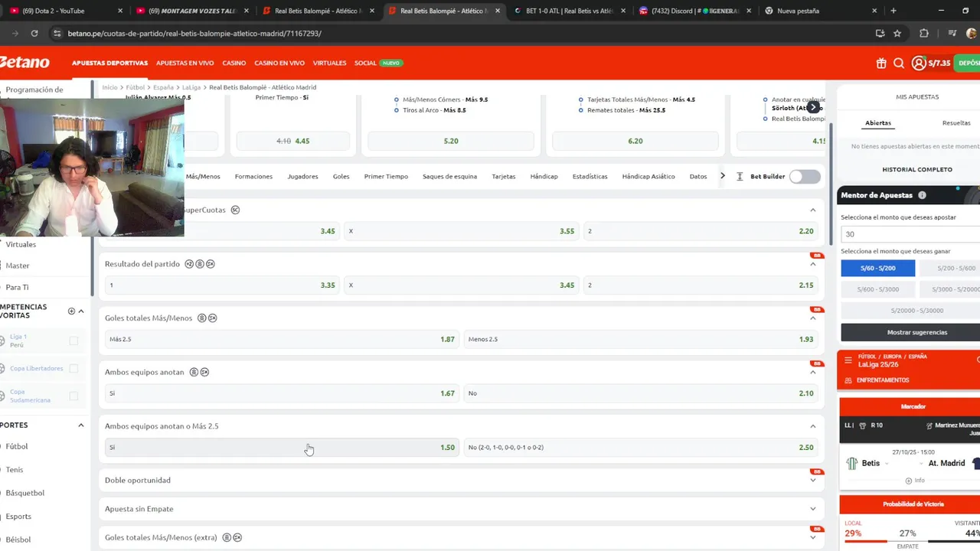Click the plus icon next to Competencias Favoritas
The width and height of the screenshot is (980, 551).
point(71,311)
